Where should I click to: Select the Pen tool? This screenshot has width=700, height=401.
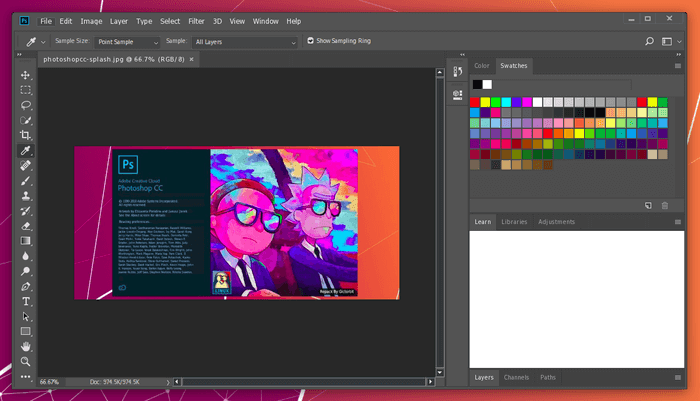click(x=25, y=286)
